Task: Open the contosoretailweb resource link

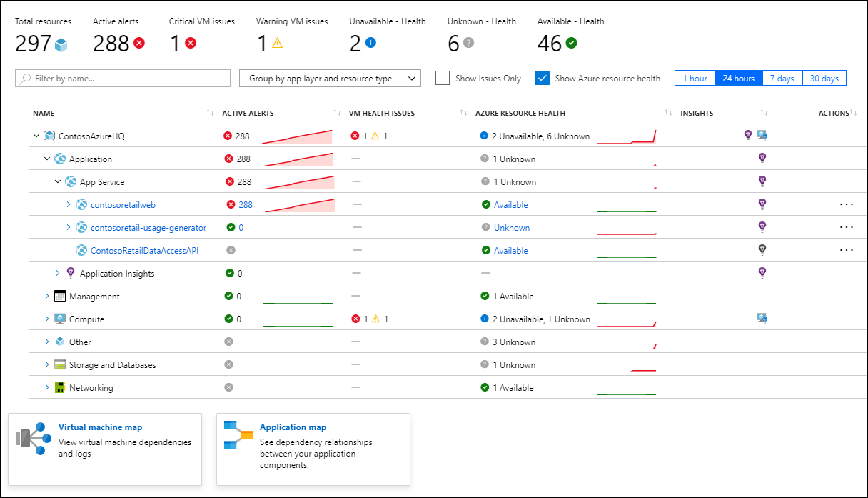Action: pyautogui.click(x=123, y=204)
